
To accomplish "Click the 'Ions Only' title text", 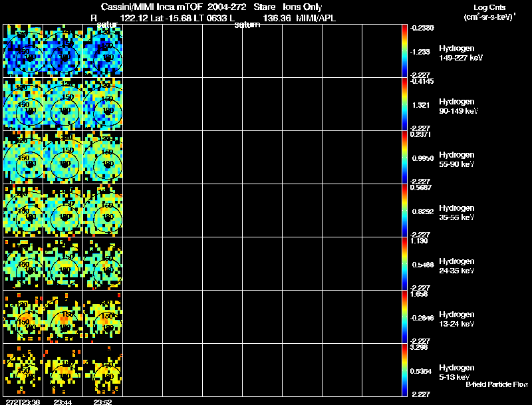I will click(x=303, y=7).
